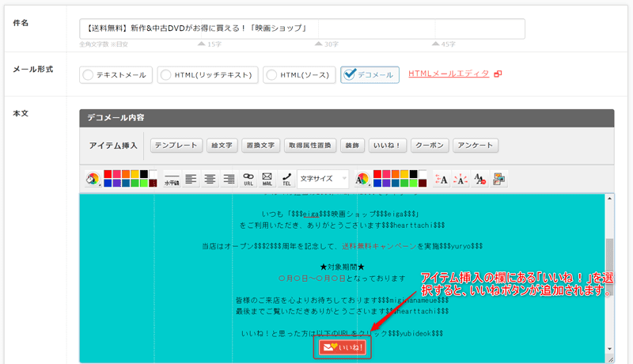Insert image using the picture icon

(499, 180)
